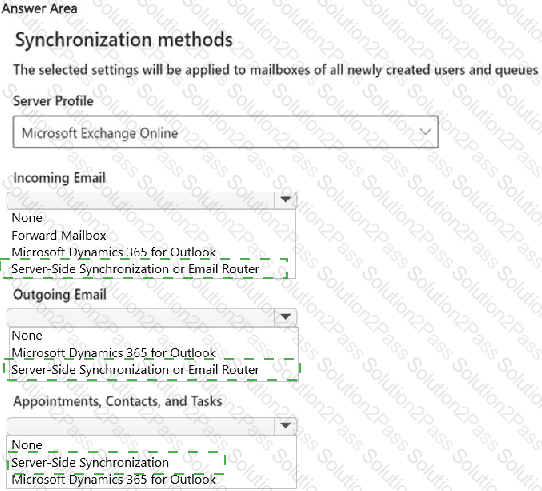
Task: Click the Outgoing Email dropdown arrow
Action: point(286,316)
